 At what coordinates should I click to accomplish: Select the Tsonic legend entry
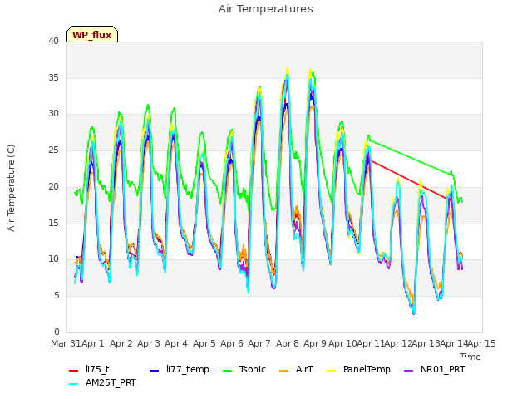(x=244, y=369)
